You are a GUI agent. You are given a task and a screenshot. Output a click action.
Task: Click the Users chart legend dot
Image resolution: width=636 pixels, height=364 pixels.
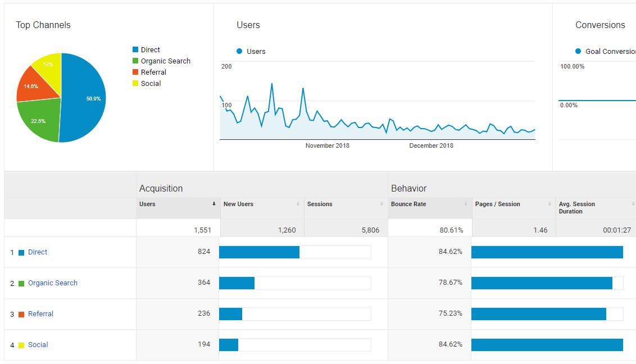coord(239,51)
